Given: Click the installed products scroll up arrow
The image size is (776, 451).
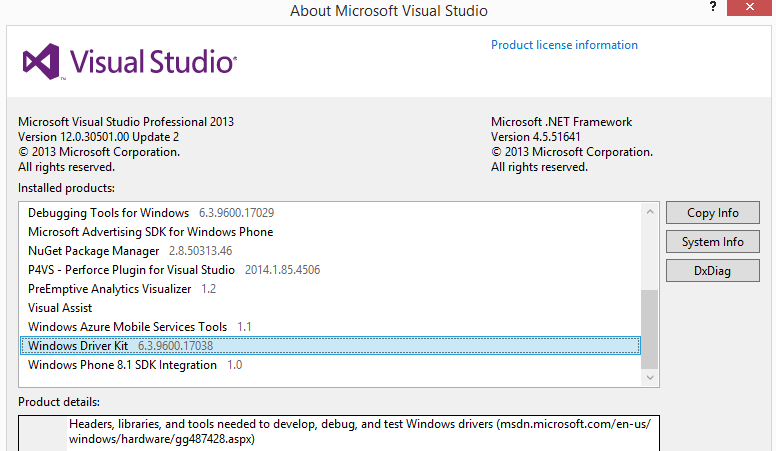Looking at the screenshot, I should [x=650, y=212].
